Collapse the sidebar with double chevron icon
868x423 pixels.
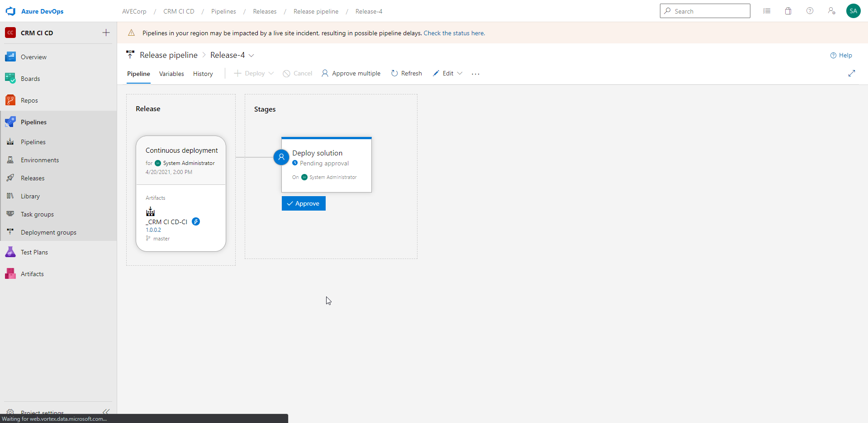(106, 412)
